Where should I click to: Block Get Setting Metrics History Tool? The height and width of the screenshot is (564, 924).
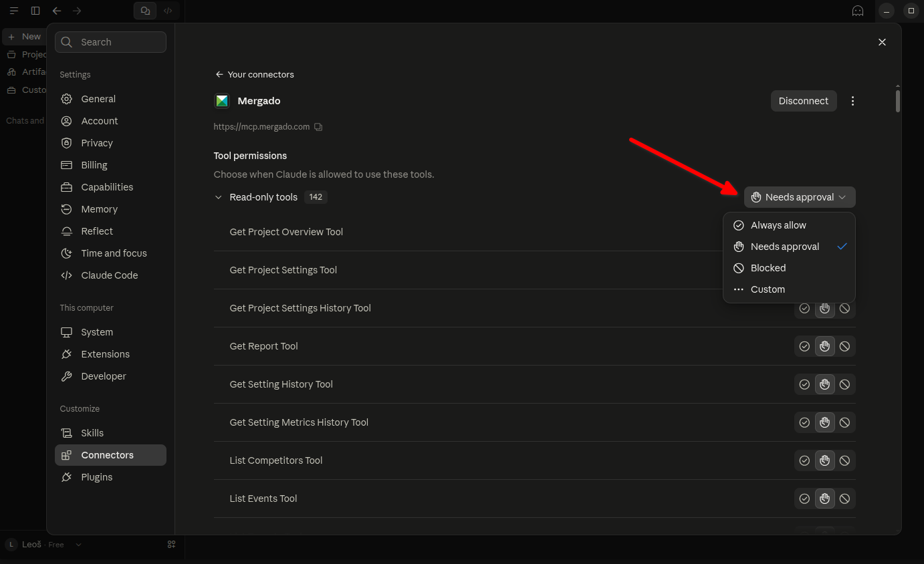845,422
